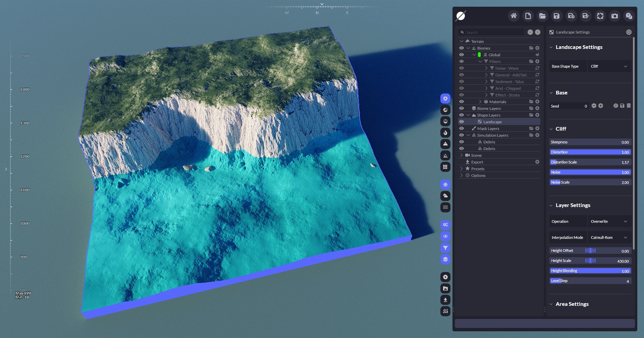Click the grid view icon in the viewport sidebar
Screen dimensions: 644x338
[x=445, y=167]
